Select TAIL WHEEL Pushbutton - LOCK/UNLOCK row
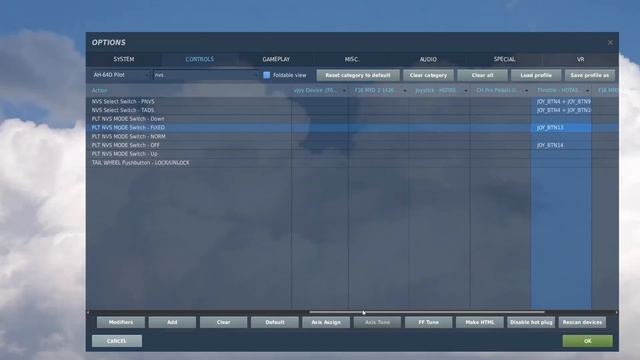The height and width of the screenshot is (360, 640). pos(352,163)
